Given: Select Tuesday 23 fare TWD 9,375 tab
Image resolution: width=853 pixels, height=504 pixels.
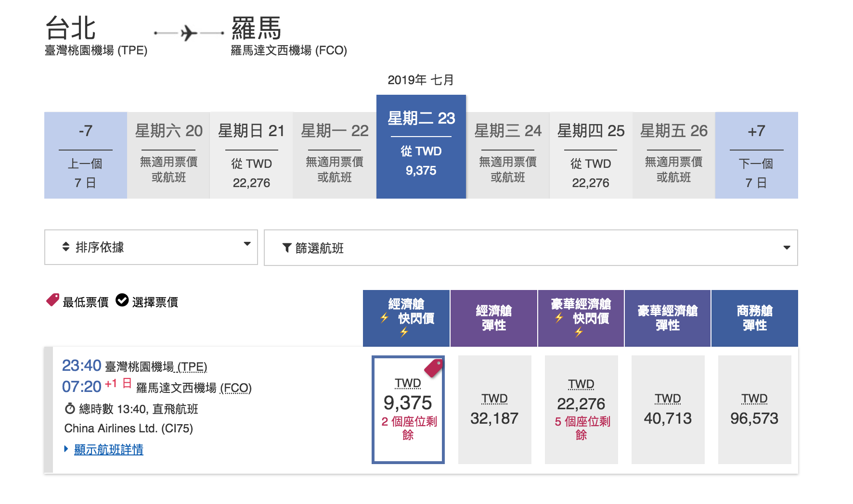Looking at the screenshot, I should coord(421,147).
